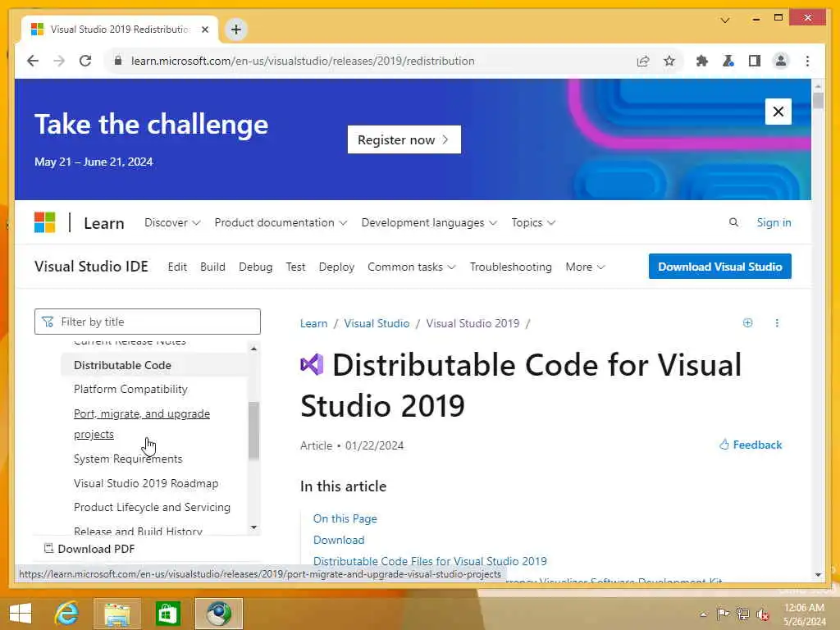Image resolution: width=840 pixels, height=630 pixels.
Task: Click the Feedback button
Action: pyautogui.click(x=750, y=445)
